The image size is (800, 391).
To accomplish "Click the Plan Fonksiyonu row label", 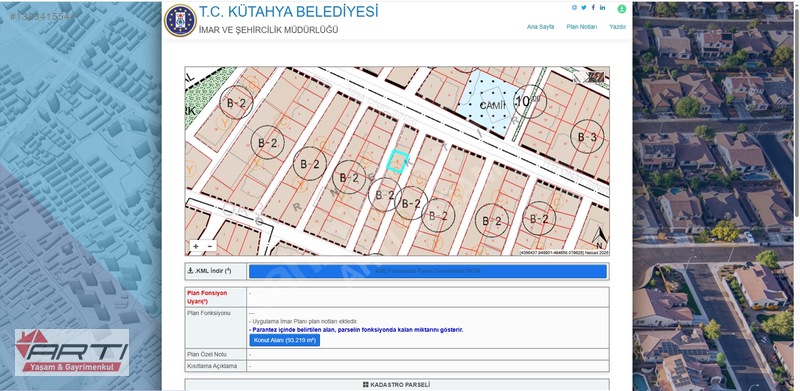I will pyautogui.click(x=209, y=313).
